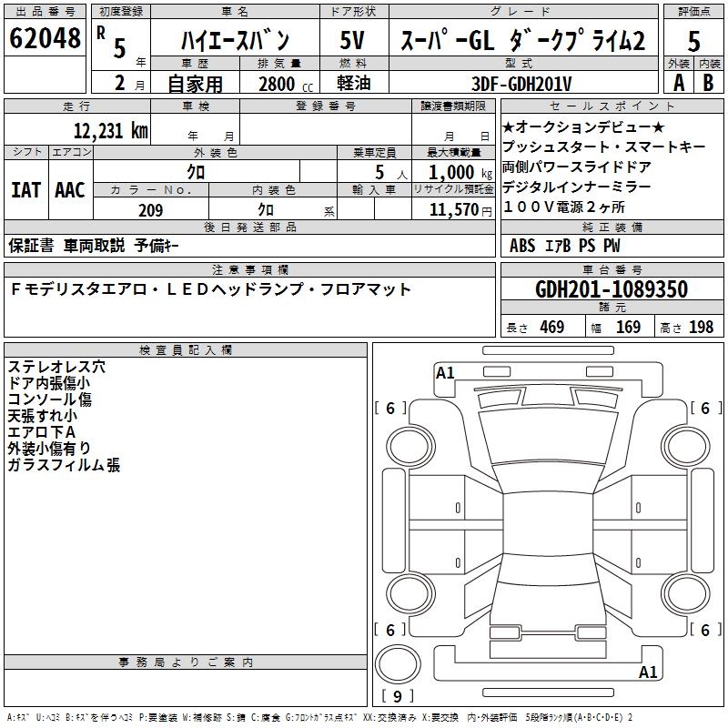Click the door type value 5V
Image resolution: width=728 pixels, height=728 pixels.
352,40
